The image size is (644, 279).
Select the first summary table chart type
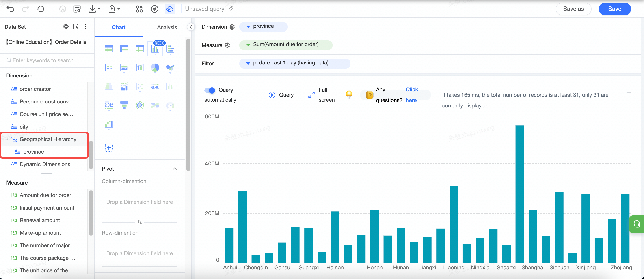(109, 49)
